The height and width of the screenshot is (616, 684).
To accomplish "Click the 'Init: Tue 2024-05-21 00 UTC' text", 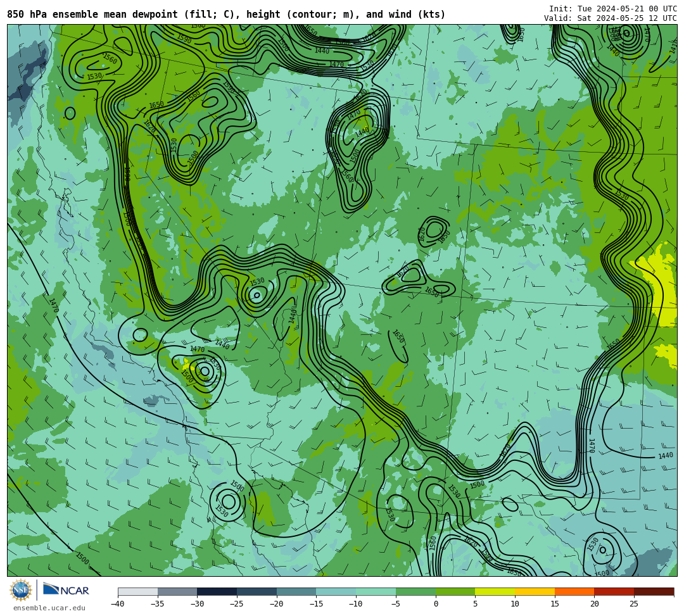I will pyautogui.click(x=613, y=9).
